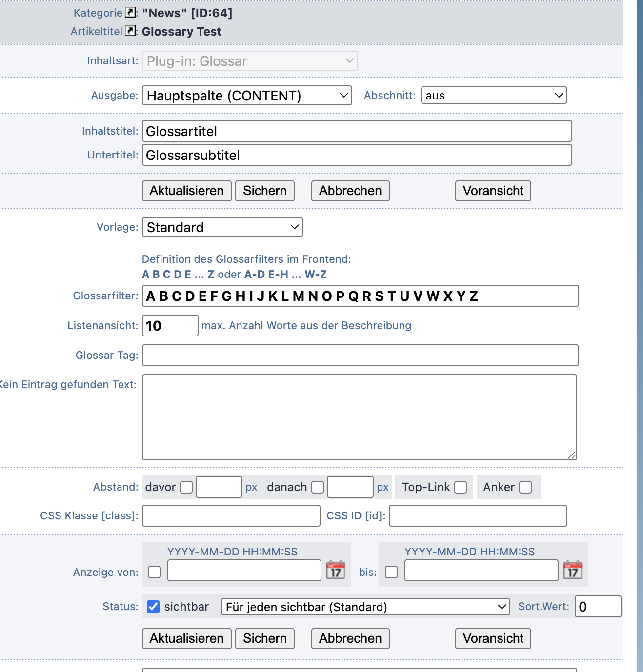Enable the davor spacing checkbox

coord(186,487)
